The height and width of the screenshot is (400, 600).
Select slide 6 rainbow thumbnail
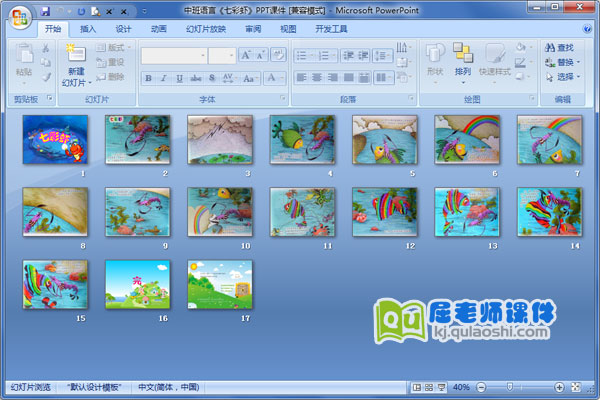(467, 139)
